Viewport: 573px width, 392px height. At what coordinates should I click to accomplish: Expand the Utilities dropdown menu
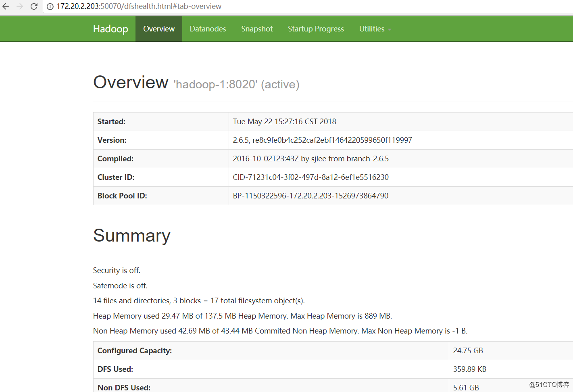click(375, 29)
